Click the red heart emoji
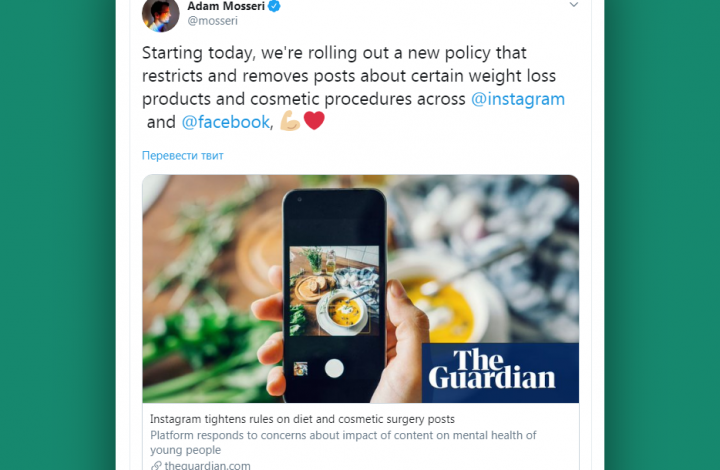The height and width of the screenshot is (470, 720). (314, 122)
